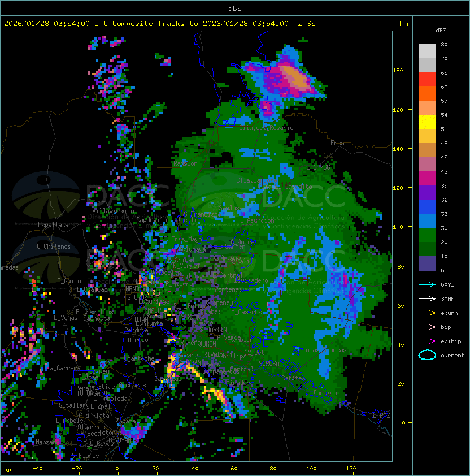Click the 'V_Flores' map label

pos(85,456)
